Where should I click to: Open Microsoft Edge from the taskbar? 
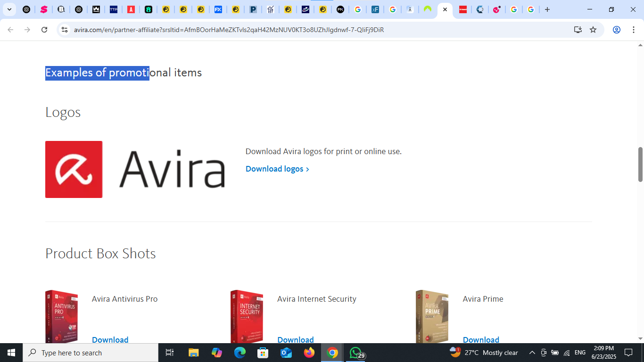point(240,353)
